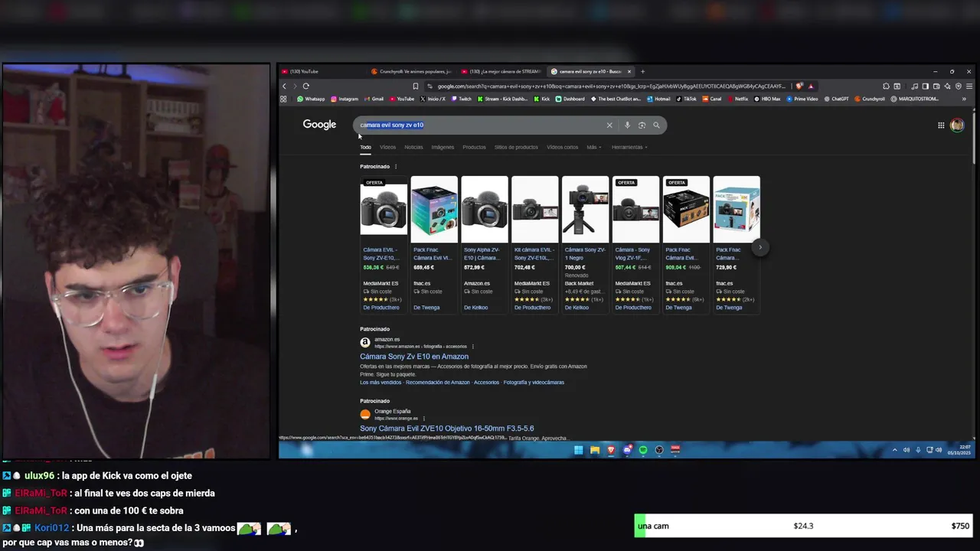This screenshot has width=980, height=551.
Task: Expand the Herramientas dropdown
Action: click(x=629, y=147)
